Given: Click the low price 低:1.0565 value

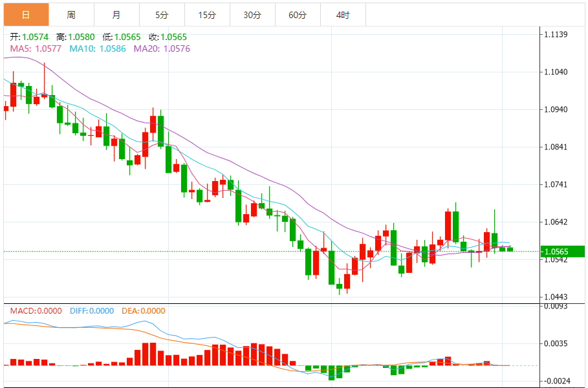Looking at the screenshot, I should pos(122,37).
